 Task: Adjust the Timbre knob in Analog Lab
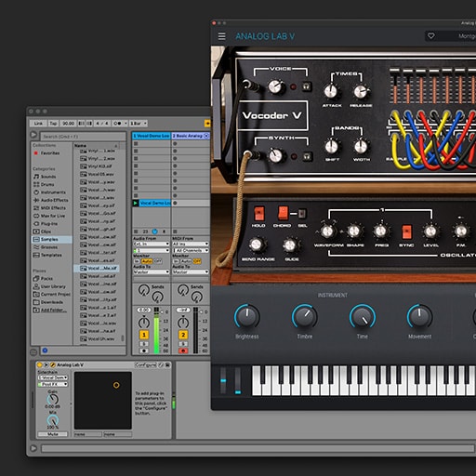(x=305, y=316)
